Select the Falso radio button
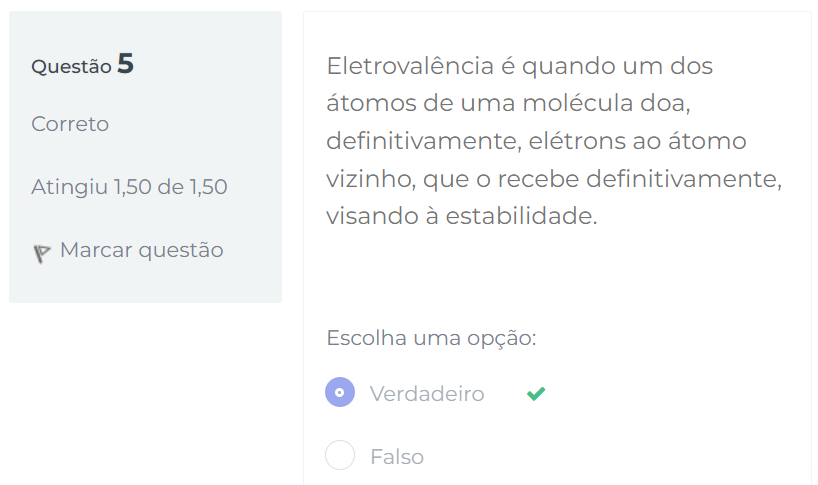 [x=340, y=456]
